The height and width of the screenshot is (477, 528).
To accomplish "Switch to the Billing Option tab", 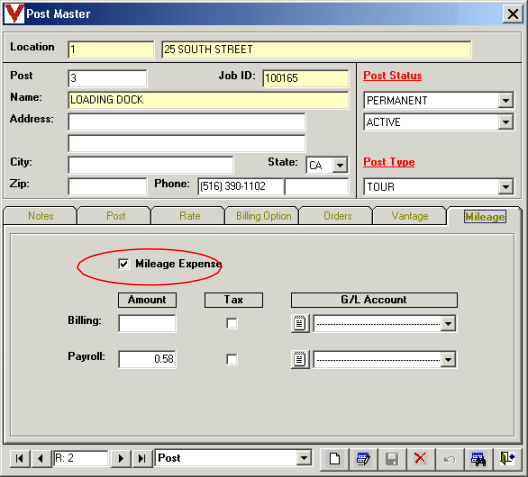I will [x=264, y=216].
